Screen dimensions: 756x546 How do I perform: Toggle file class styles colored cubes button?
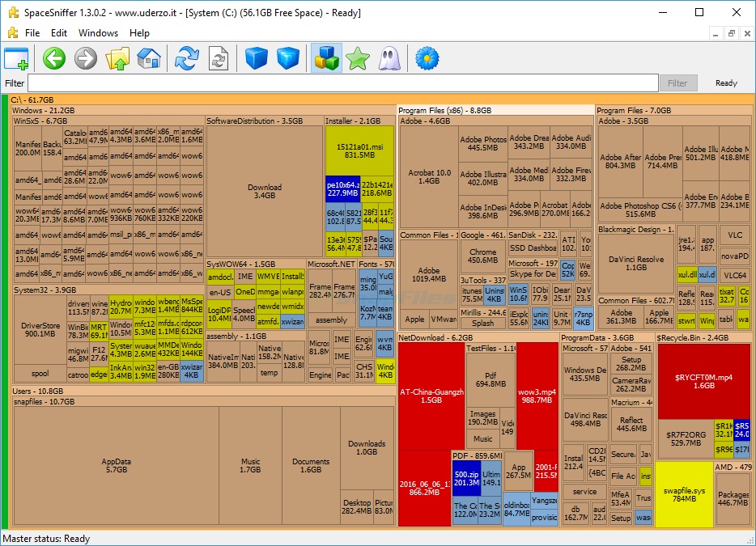(x=326, y=58)
